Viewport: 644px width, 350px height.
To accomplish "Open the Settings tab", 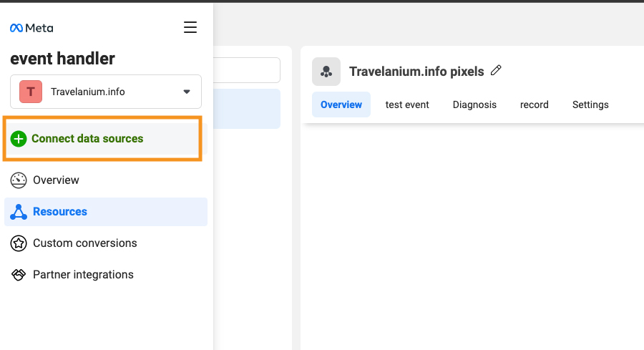I will [590, 104].
